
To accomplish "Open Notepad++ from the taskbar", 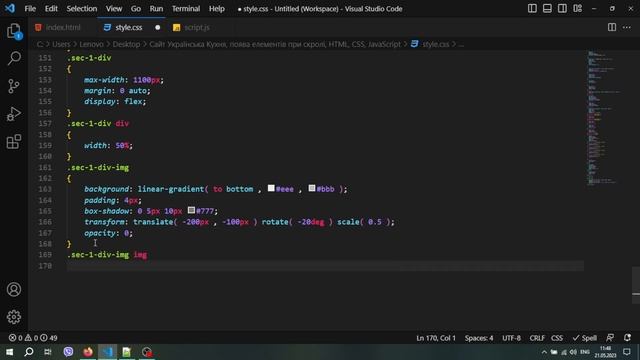I will (127, 352).
